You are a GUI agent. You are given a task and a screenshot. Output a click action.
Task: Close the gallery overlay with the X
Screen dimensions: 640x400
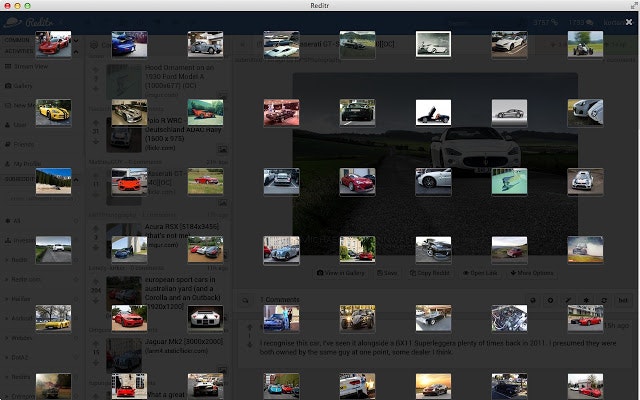[x=629, y=22]
